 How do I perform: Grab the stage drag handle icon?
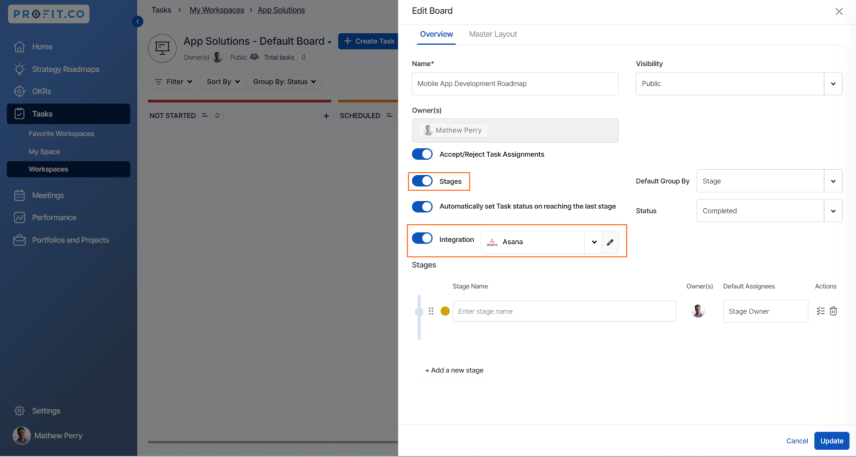tap(431, 311)
